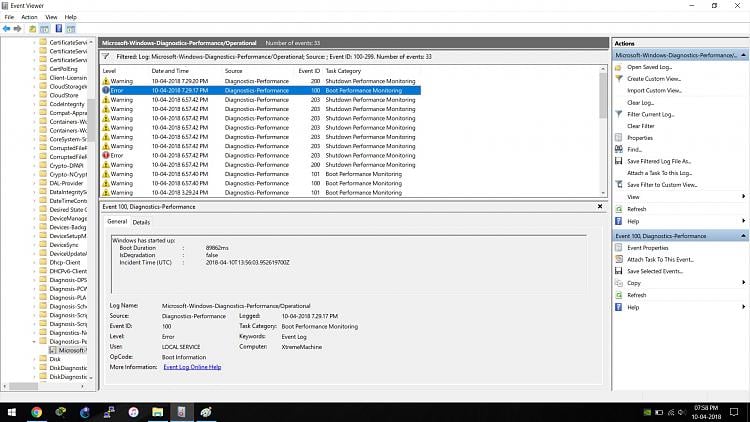Click the Filter Current Log funnel icon
Screen dimensions: 750x422
pos(618,114)
